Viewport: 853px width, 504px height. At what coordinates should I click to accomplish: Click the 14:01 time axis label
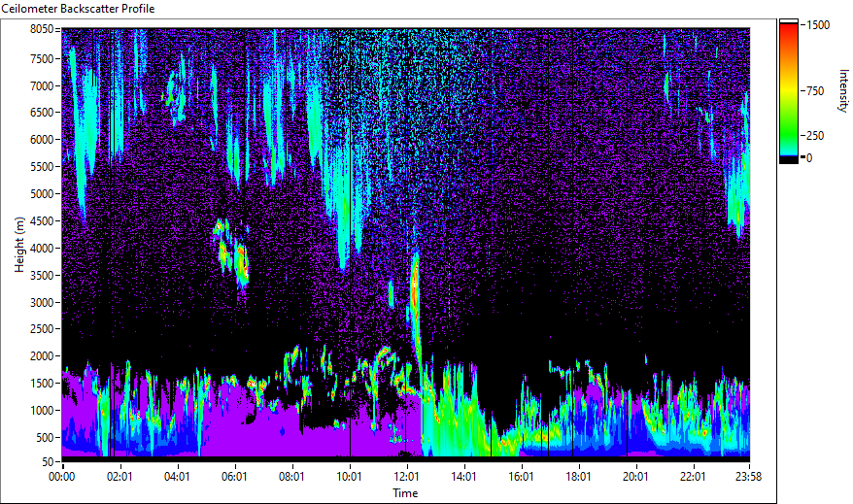pos(463,477)
